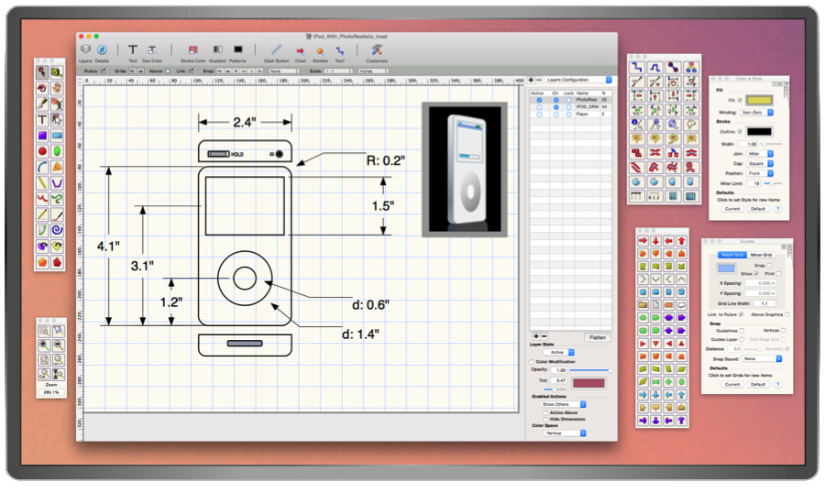This screenshot has height=504, width=825.
Task: Open the Snap Sound dropdown in Guides
Action: (762, 359)
